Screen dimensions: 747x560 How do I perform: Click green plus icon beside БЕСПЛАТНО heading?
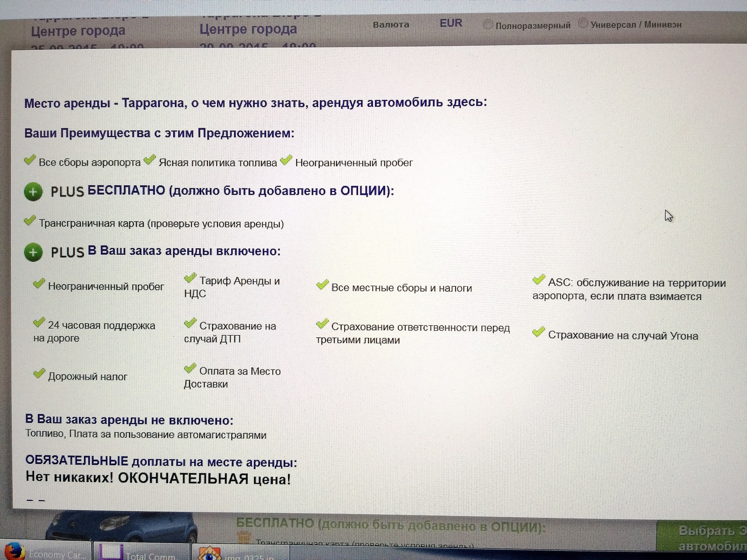(33, 192)
